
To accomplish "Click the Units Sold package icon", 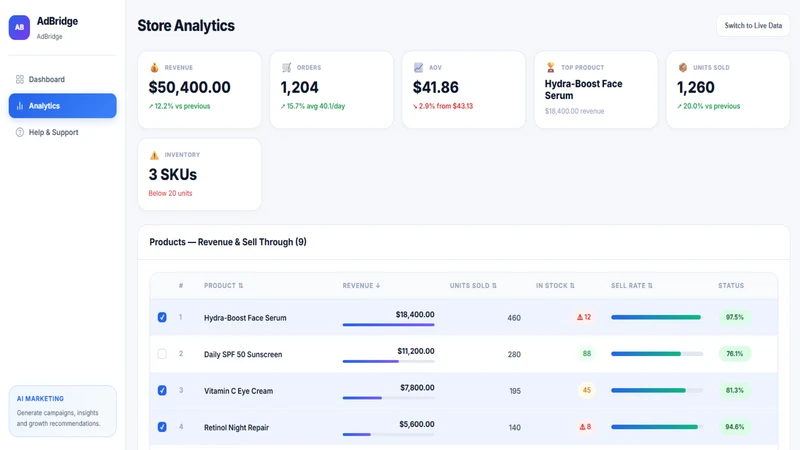I will click(683, 67).
